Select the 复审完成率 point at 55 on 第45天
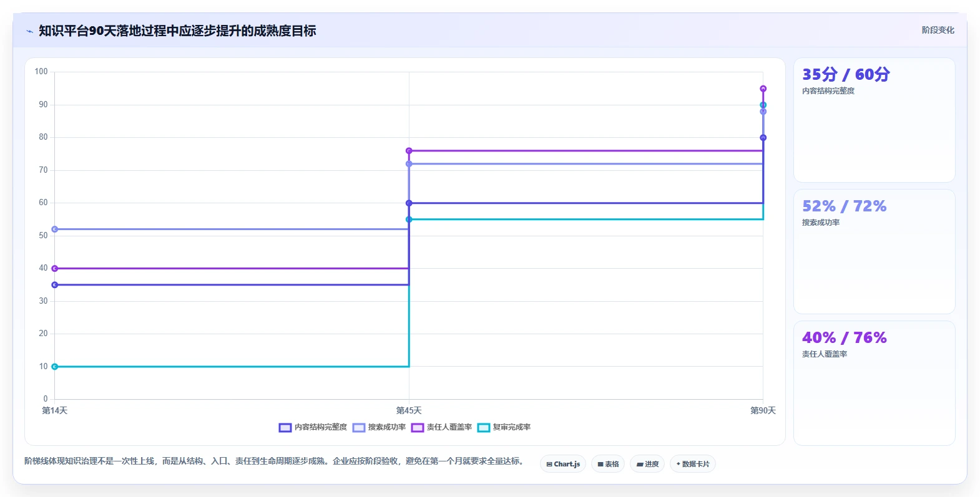 coord(409,220)
